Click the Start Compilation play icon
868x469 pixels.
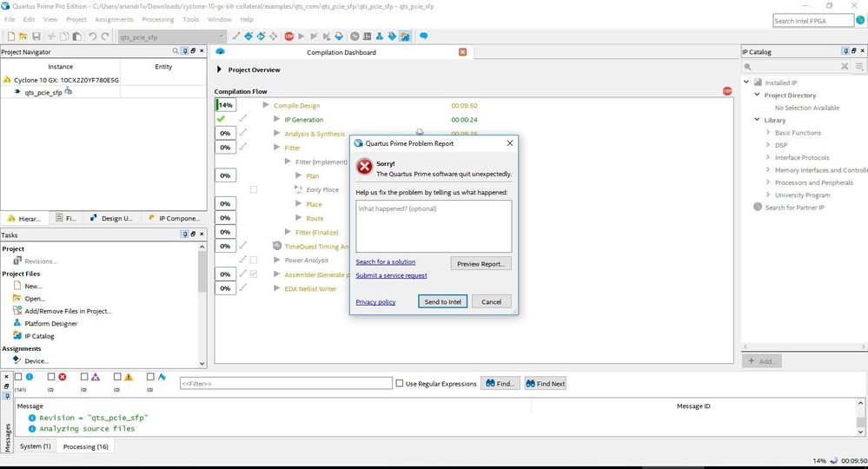coord(301,36)
